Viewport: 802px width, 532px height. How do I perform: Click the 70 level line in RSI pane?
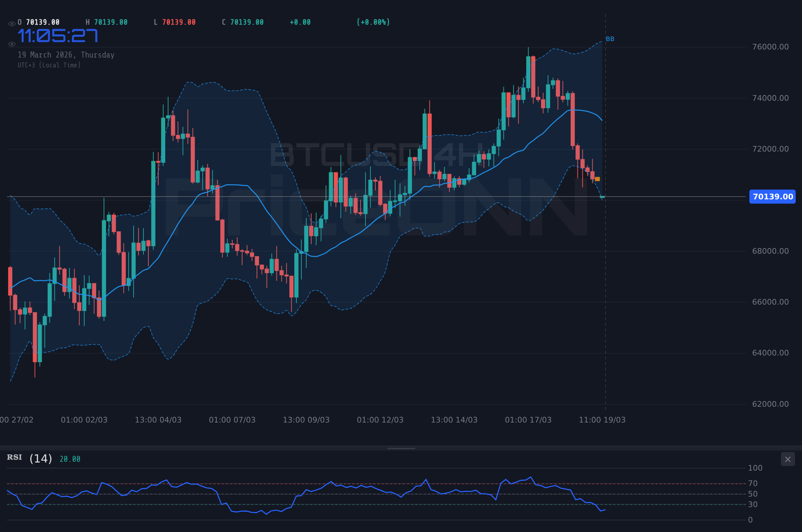(386, 483)
